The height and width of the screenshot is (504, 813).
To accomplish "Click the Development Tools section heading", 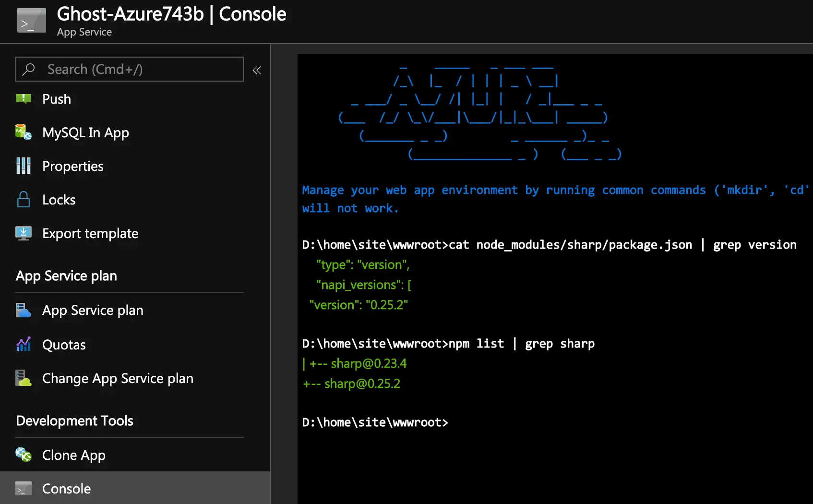I will pyautogui.click(x=74, y=420).
